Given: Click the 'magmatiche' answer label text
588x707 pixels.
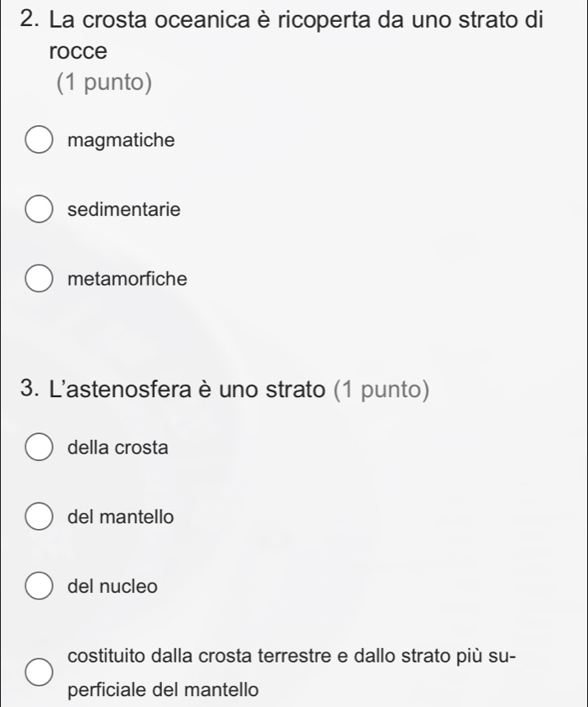Looking at the screenshot, I should (x=121, y=140).
